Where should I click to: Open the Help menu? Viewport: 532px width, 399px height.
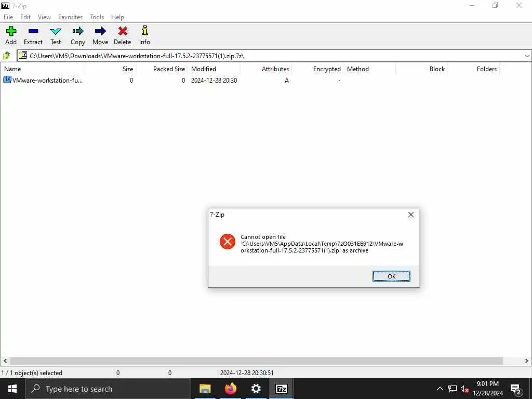117,17
